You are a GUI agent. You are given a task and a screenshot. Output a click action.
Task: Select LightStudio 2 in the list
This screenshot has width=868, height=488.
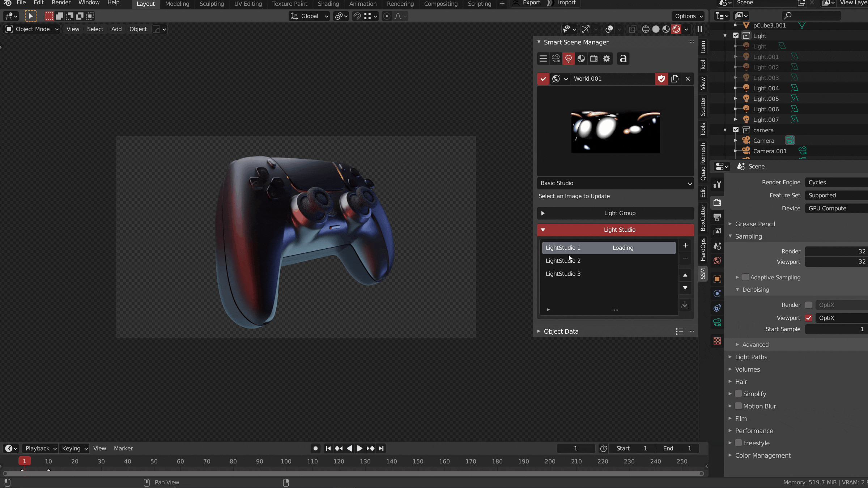click(563, 261)
